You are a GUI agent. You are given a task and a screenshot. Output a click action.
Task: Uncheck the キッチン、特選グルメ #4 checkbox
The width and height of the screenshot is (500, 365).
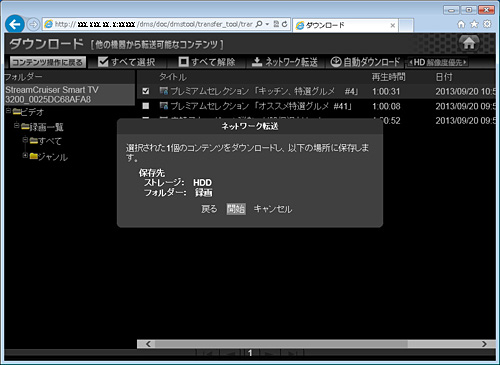(146, 91)
